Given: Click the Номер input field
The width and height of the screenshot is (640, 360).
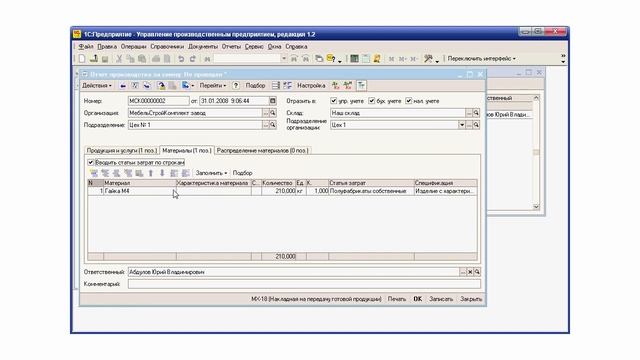Looking at the screenshot, I should coord(158,101).
